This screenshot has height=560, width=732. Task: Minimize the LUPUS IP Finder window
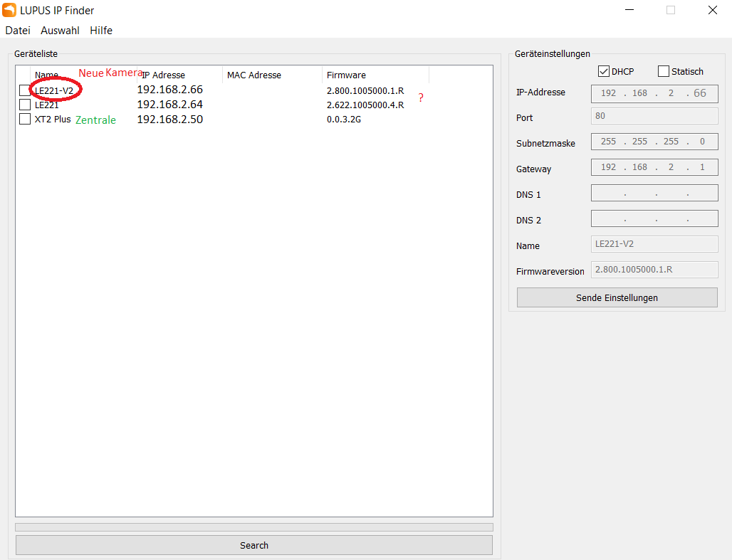pyautogui.click(x=629, y=10)
